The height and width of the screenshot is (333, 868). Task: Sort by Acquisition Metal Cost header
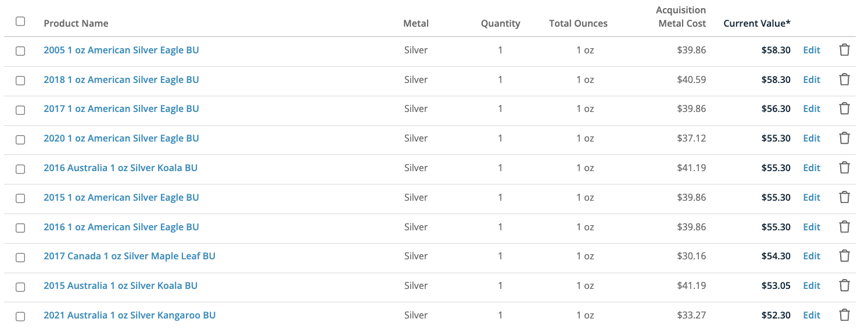coord(682,17)
